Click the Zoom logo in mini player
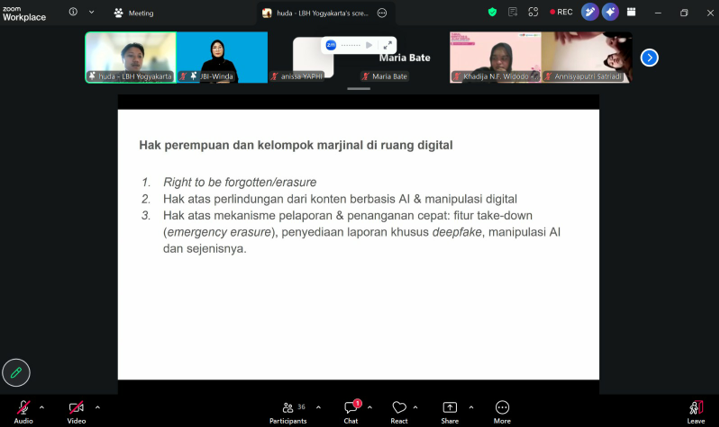 [x=331, y=45]
